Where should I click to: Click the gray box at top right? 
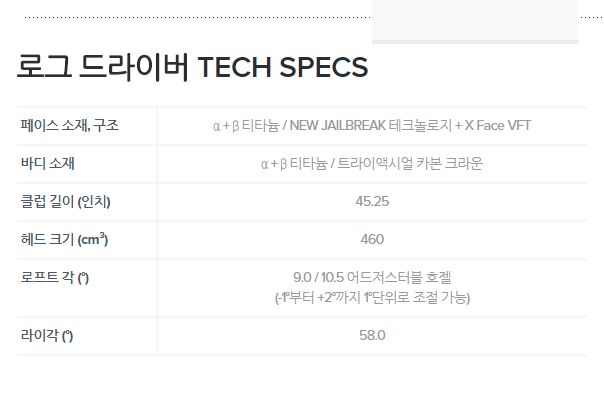[x=475, y=22]
